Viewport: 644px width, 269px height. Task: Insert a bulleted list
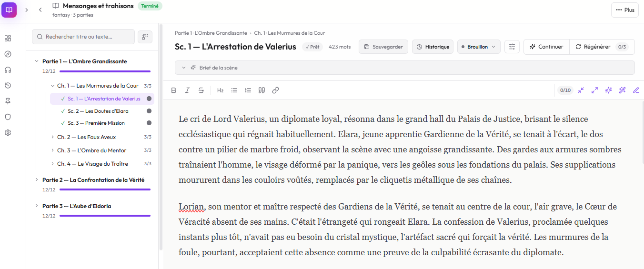pyautogui.click(x=234, y=90)
